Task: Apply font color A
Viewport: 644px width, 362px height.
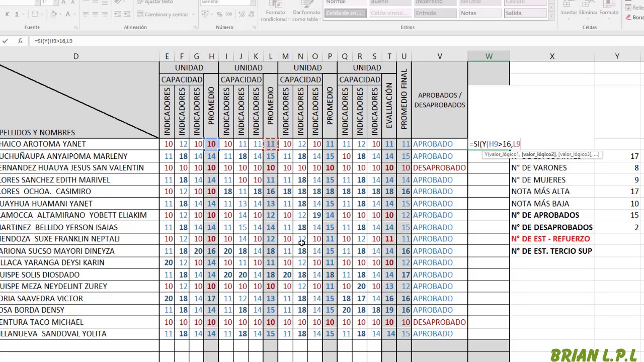Action: point(67,14)
